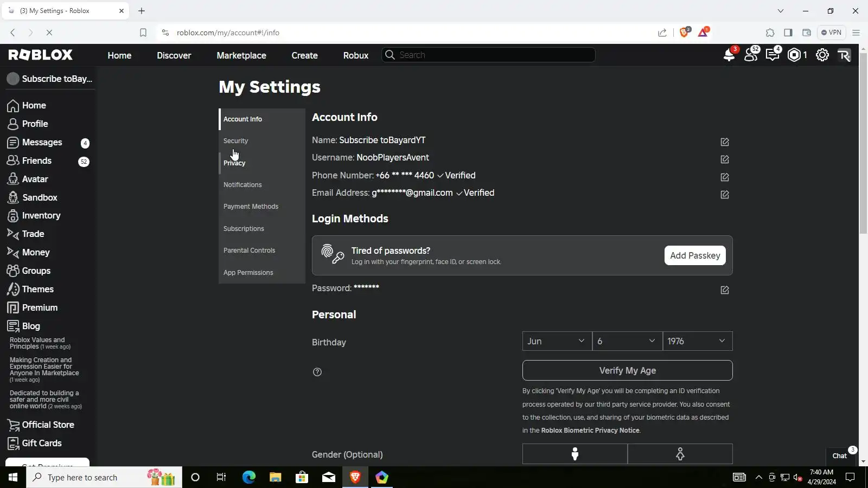Open Marketplace in top navigation
868x488 pixels.
point(241,55)
